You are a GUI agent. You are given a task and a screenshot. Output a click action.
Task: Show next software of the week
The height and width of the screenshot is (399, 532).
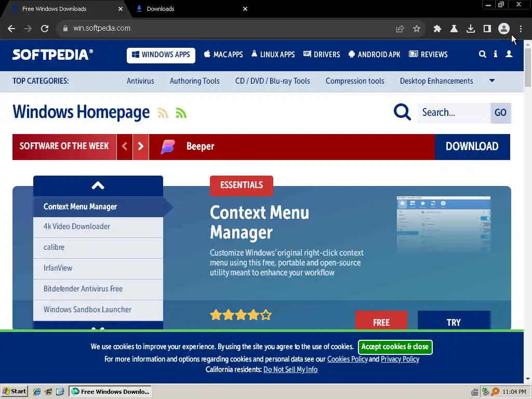(x=141, y=147)
